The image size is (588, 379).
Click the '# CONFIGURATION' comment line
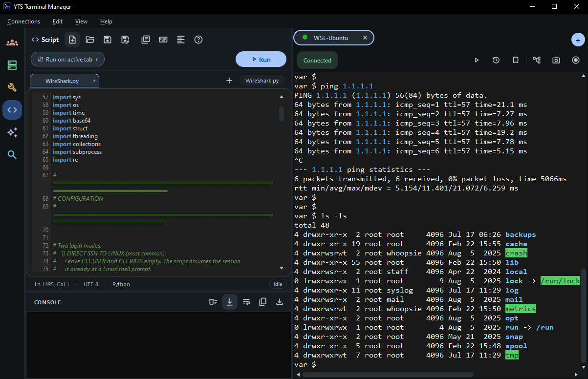[x=78, y=199]
